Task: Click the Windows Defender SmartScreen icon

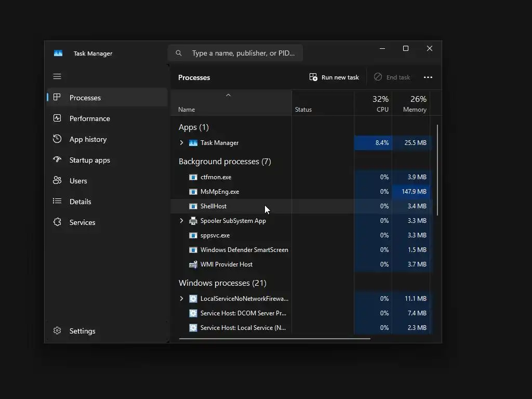Action: (x=193, y=250)
